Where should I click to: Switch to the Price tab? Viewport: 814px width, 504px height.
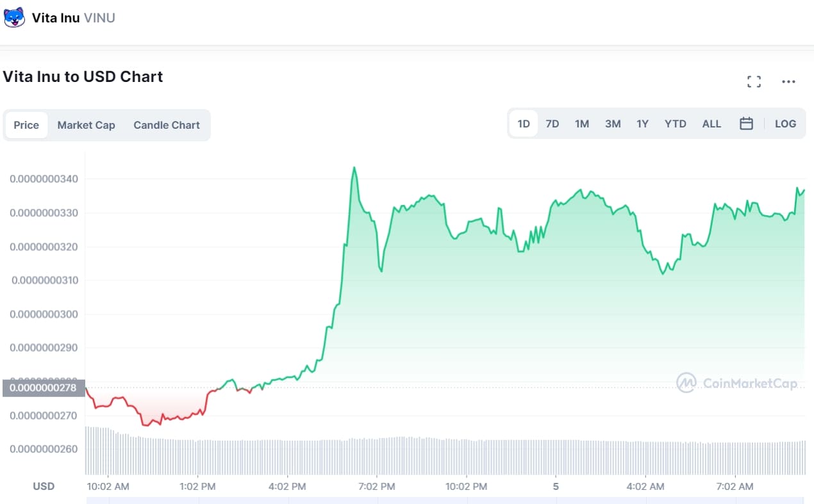[x=26, y=125]
